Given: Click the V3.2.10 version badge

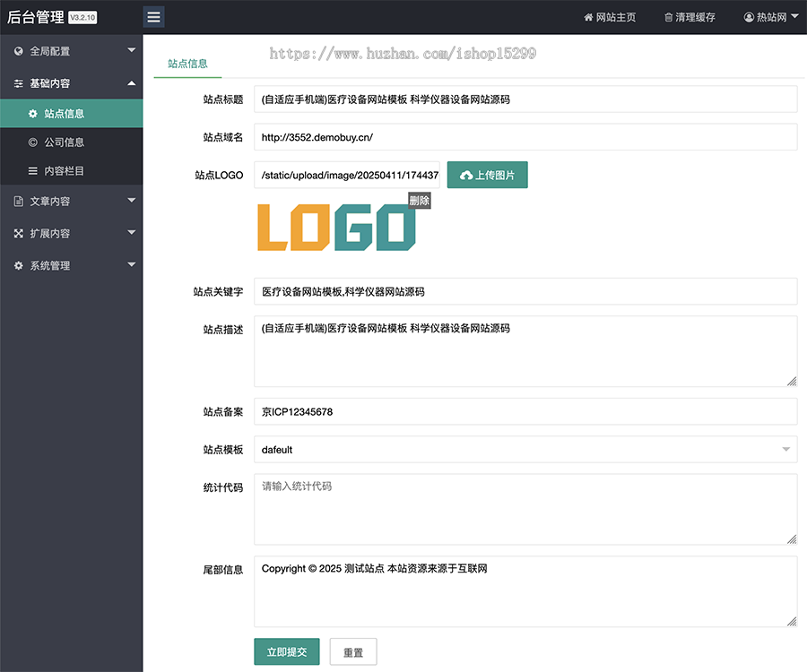Looking at the screenshot, I should pyautogui.click(x=82, y=18).
